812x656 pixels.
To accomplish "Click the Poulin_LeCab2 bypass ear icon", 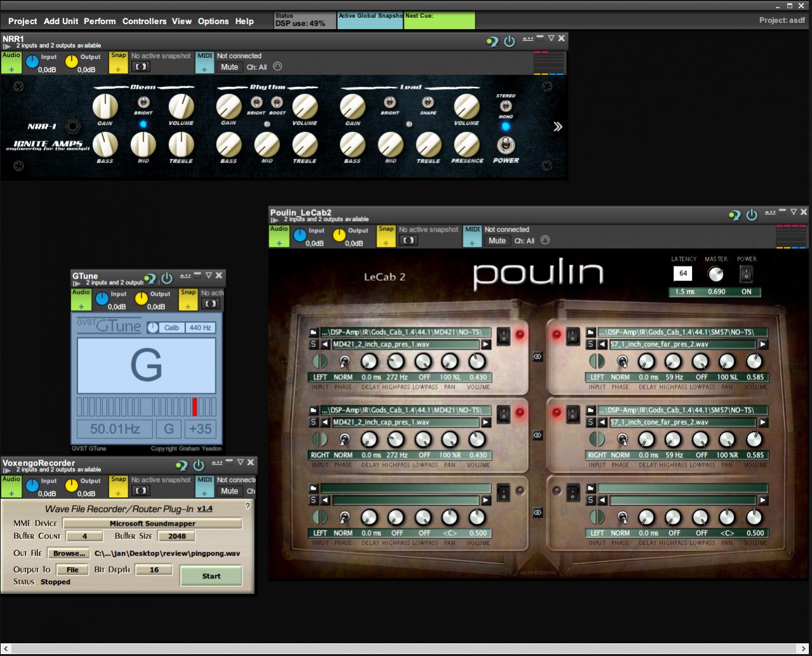I will pos(735,216).
